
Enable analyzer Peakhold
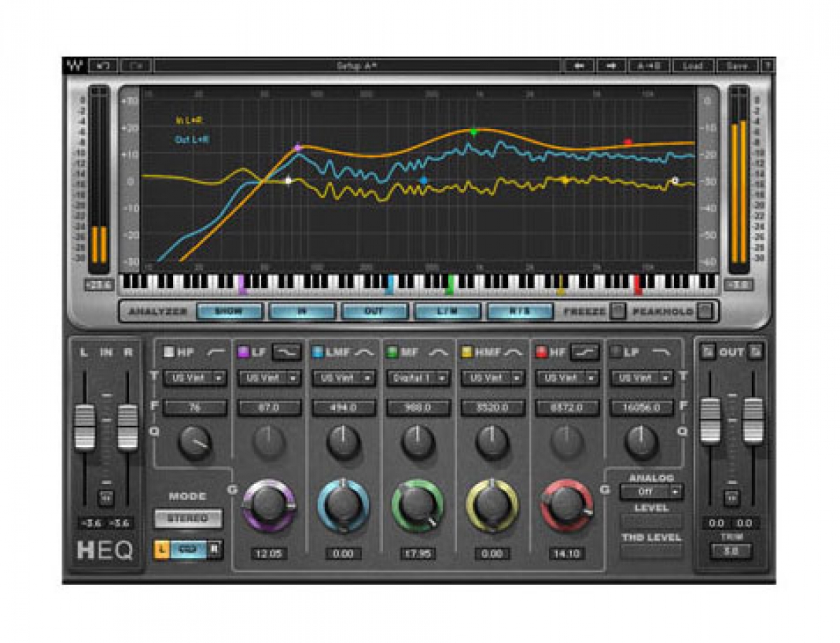click(x=705, y=311)
